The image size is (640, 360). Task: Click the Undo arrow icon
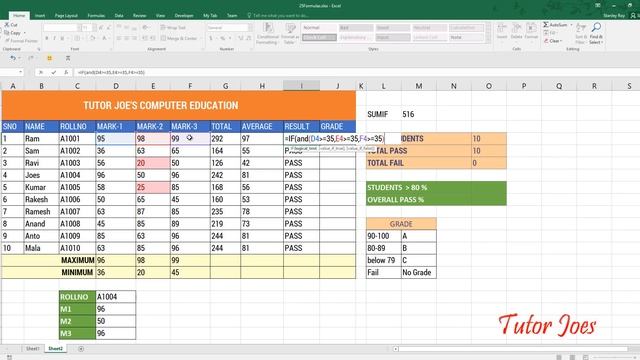click(13, 58)
